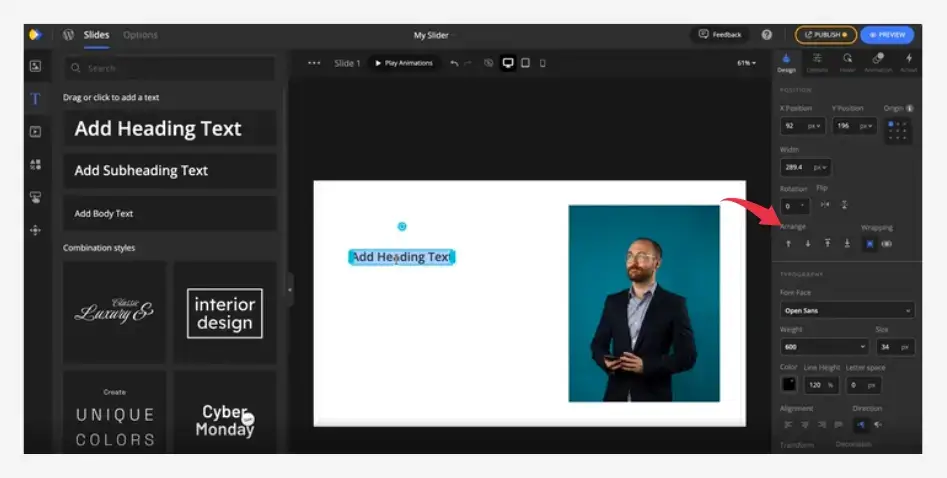This screenshot has height=478, width=947.
Task: Open the black text Color swatch
Action: pyautogui.click(x=789, y=384)
